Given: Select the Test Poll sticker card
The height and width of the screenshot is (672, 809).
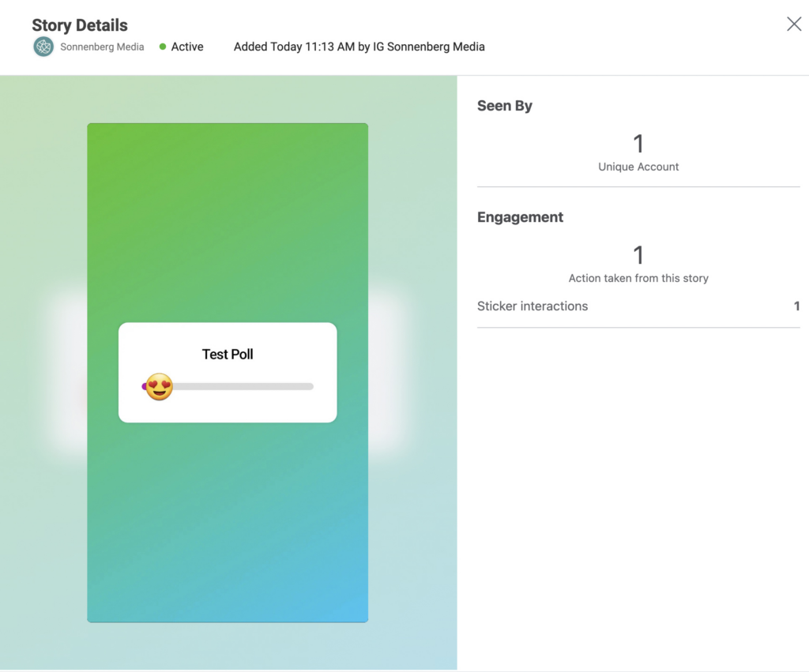Looking at the screenshot, I should (x=228, y=371).
